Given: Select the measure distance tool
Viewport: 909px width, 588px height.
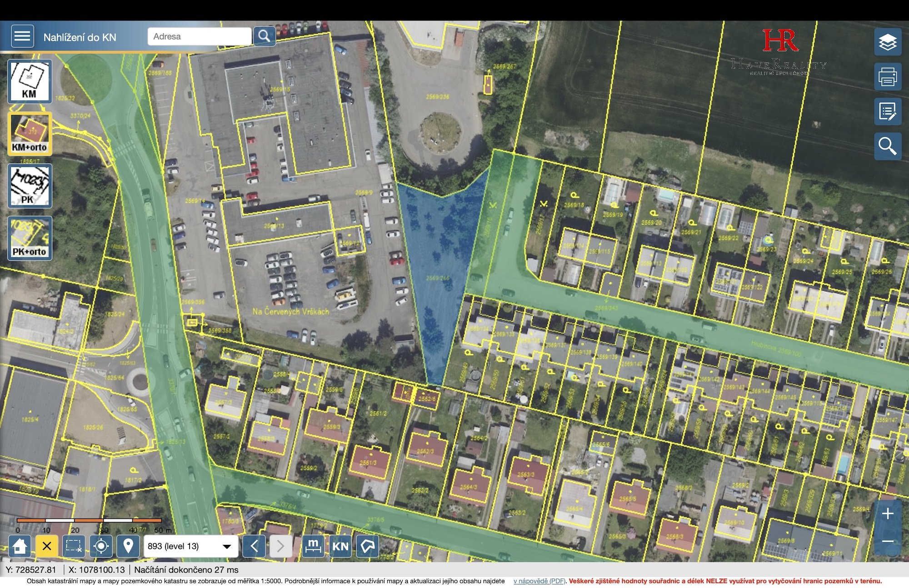Looking at the screenshot, I should [x=313, y=546].
